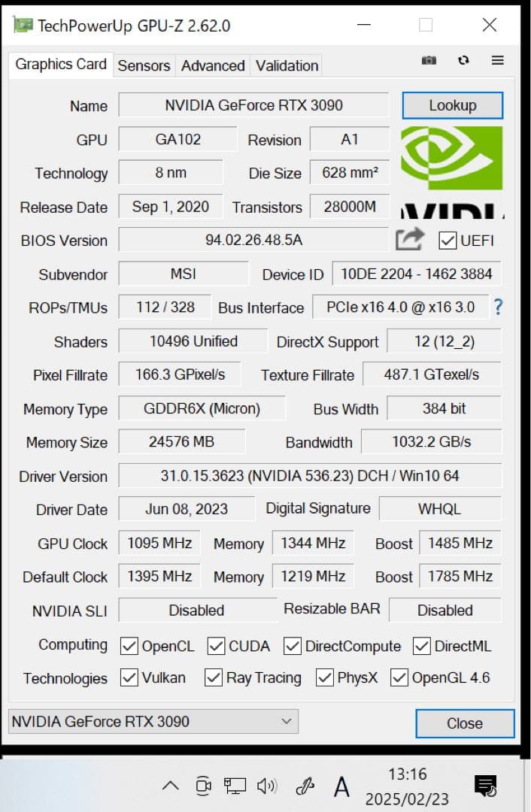Screen dimensions: 531x812
Task: Open the GPU-Z hamburger menu
Action: click(x=497, y=61)
